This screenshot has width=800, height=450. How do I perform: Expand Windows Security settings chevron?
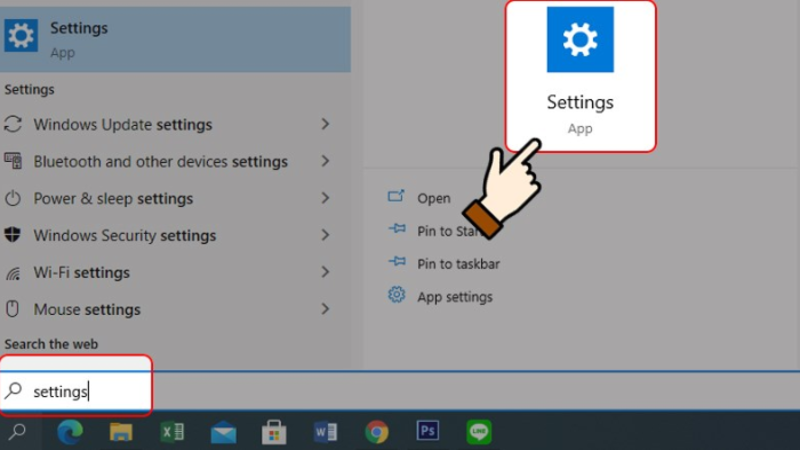[325, 235]
